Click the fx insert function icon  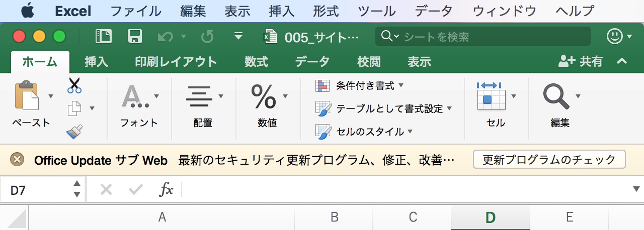pos(166,189)
